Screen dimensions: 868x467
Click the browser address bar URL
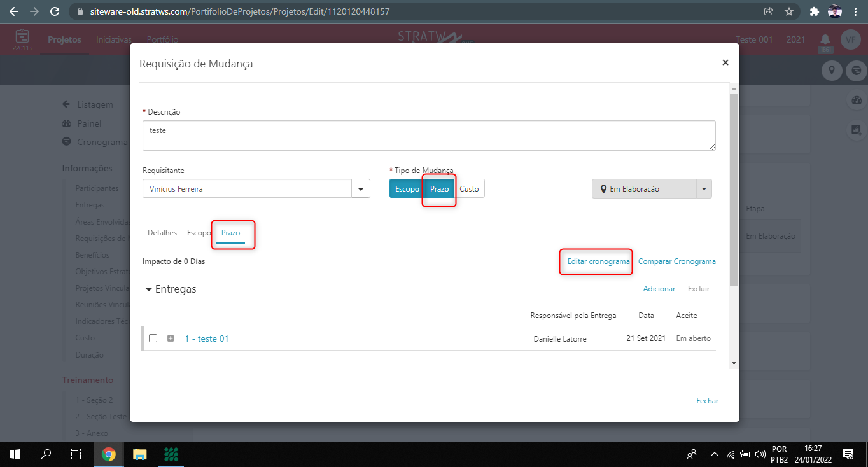coord(239,11)
